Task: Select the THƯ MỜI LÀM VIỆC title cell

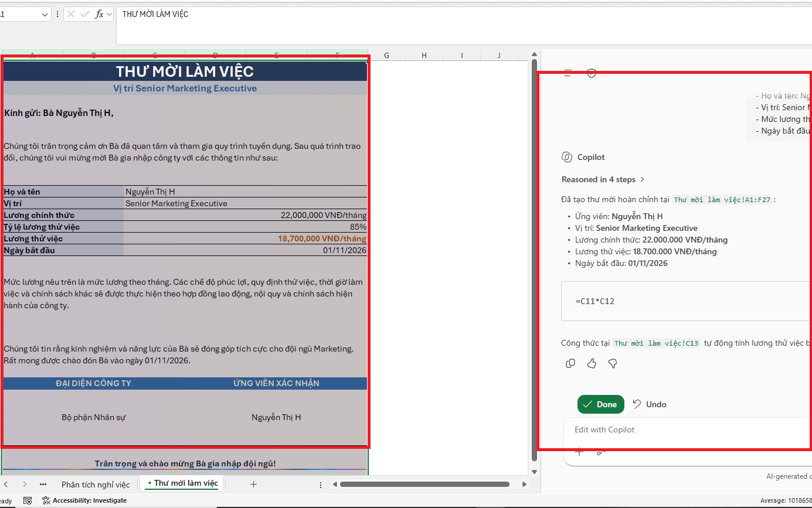Action: click(185, 71)
